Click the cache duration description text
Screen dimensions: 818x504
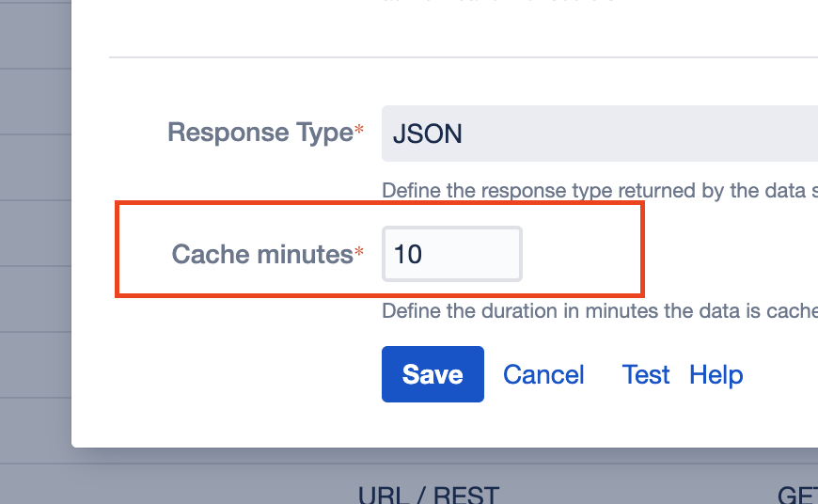coord(599,311)
